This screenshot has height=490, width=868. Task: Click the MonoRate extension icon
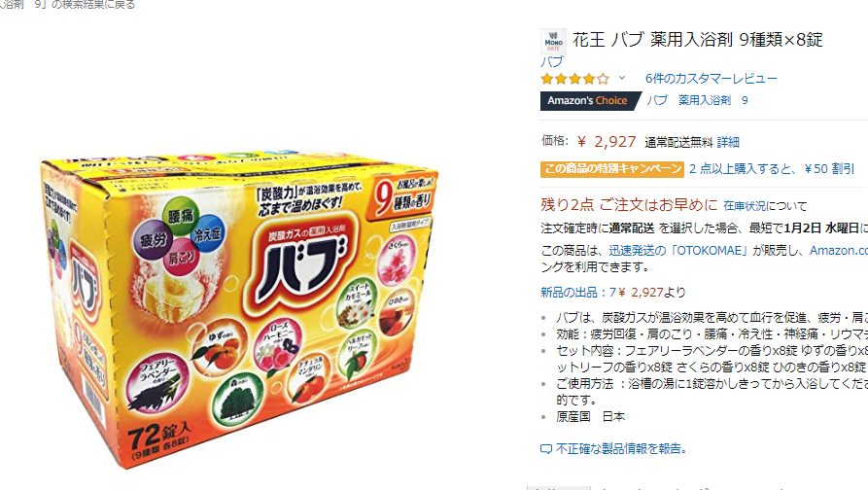[553, 42]
